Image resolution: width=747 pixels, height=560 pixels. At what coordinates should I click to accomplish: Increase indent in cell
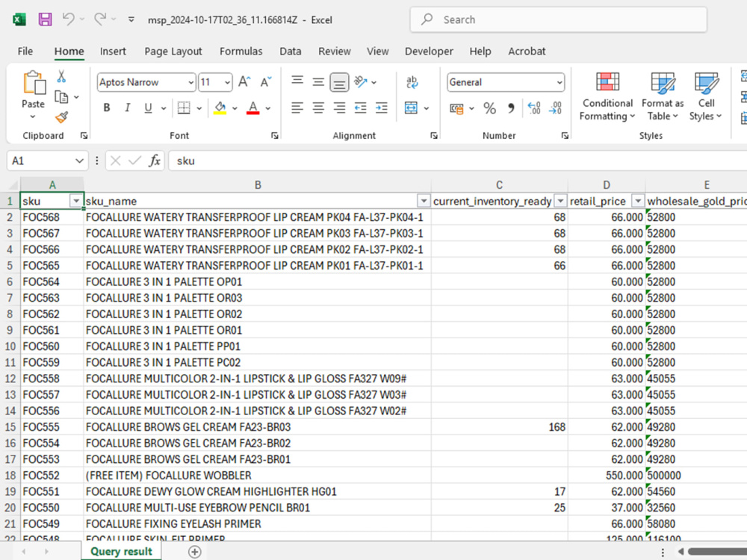coord(382,108)
